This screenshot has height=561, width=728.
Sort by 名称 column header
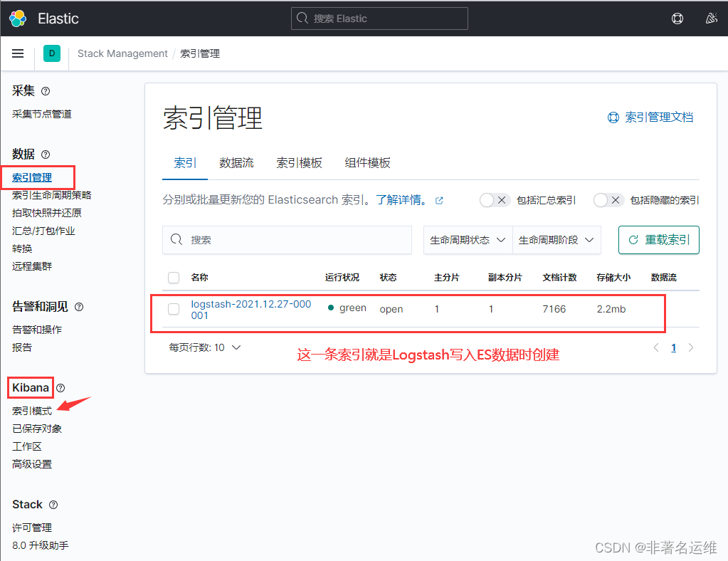(x=200, y=277)
